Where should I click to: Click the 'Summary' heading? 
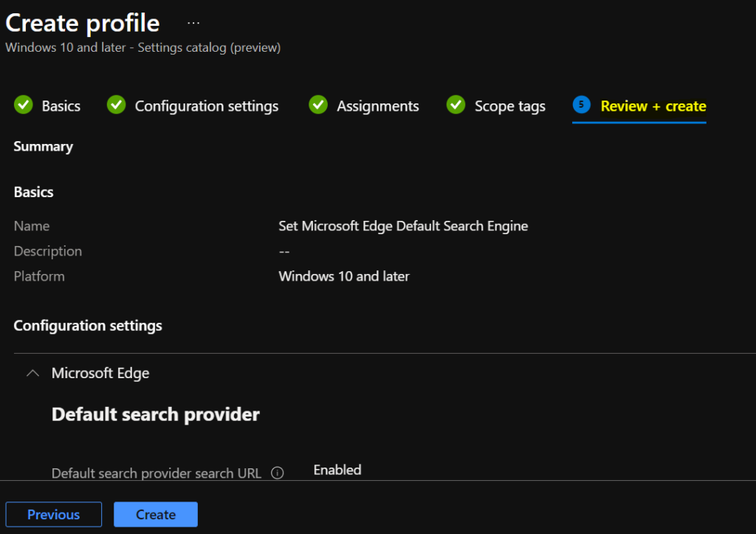44,147
